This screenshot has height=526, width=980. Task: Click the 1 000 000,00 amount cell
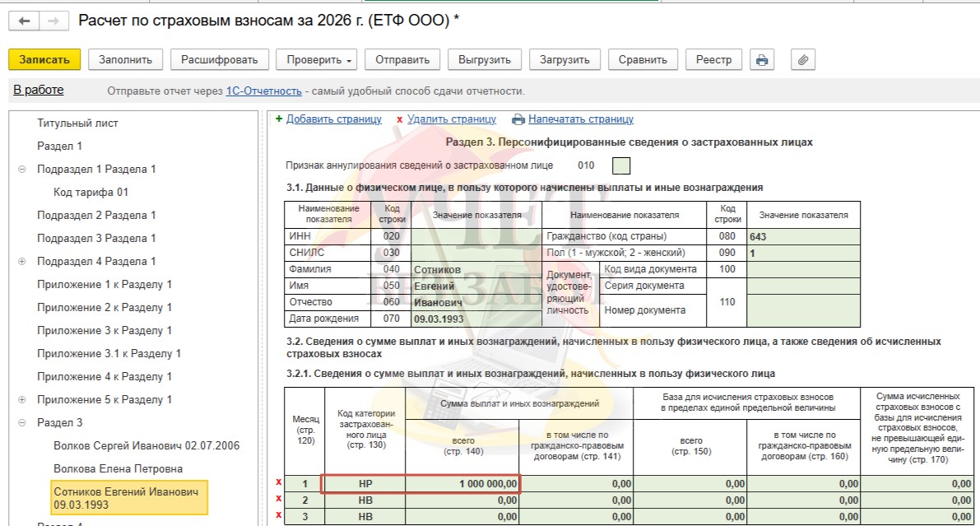462,484
